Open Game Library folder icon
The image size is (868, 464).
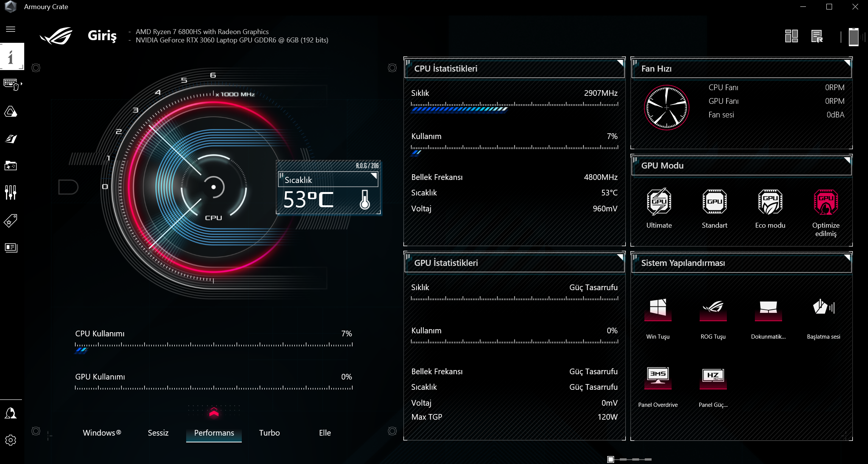click(x=11, y=166)
